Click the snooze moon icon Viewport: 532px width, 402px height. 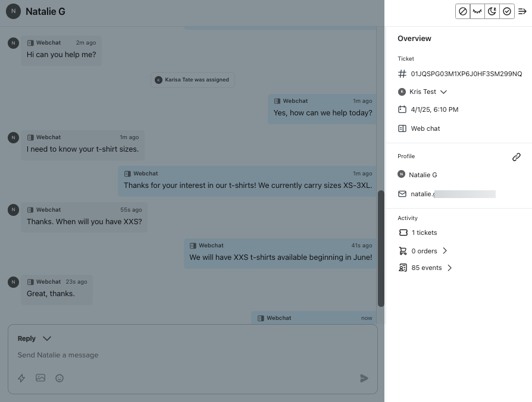492,11
